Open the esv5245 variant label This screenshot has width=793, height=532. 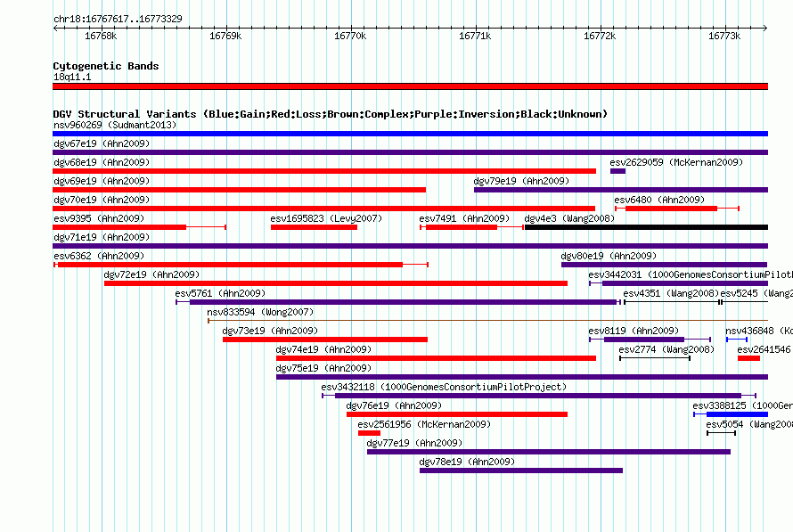[756, 293]
